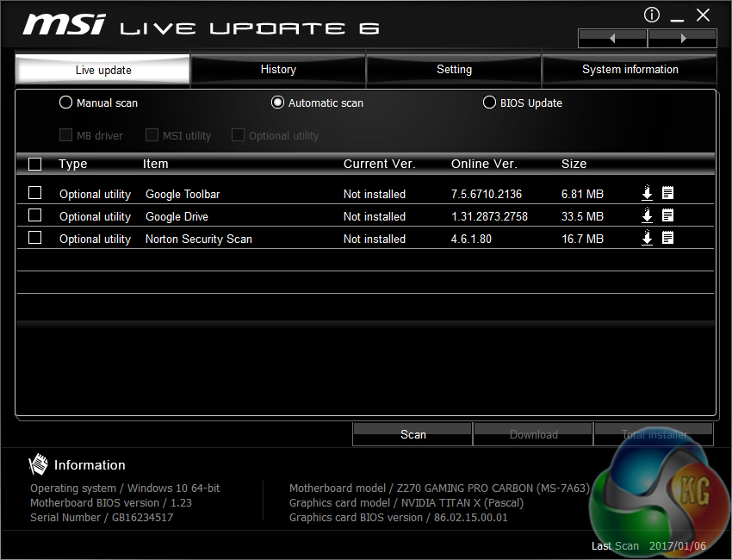
Task: Click the left arrow navigation button
Action: [612, 38]
